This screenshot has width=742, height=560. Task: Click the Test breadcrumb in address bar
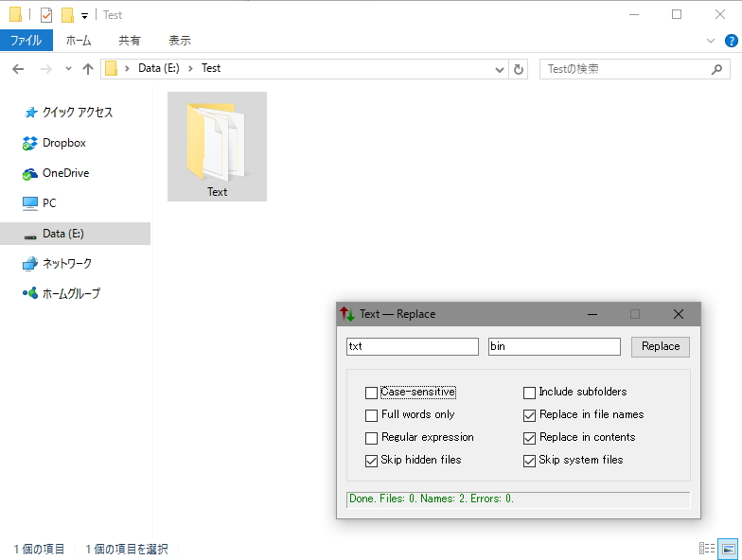pyautogui.click(x=211, y=68)
